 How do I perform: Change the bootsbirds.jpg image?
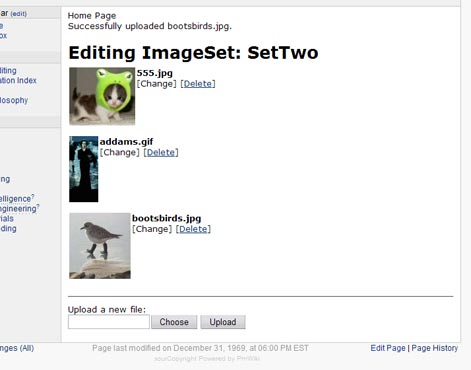tap(152, 229)
